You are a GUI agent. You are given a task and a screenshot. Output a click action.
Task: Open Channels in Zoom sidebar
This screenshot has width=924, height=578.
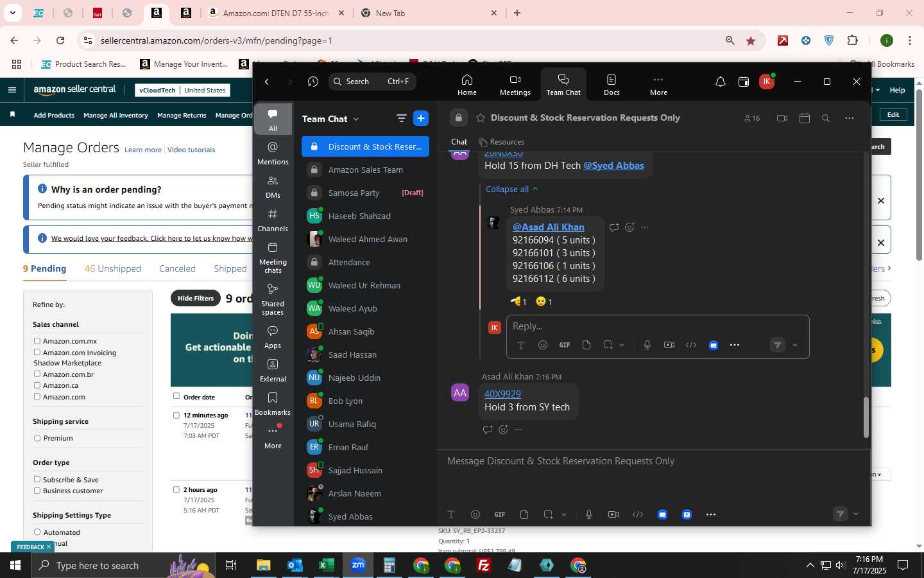pos(273,220)
